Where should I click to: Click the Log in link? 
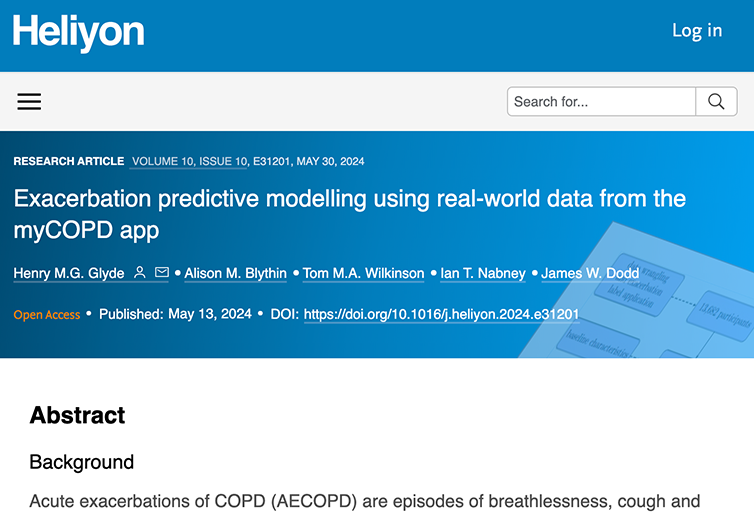click(x=697, y=31)
